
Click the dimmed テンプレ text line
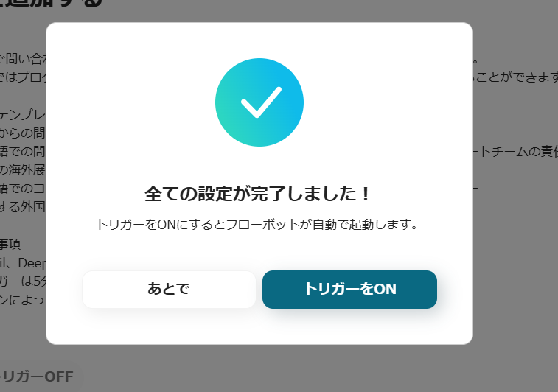point(23,114)
